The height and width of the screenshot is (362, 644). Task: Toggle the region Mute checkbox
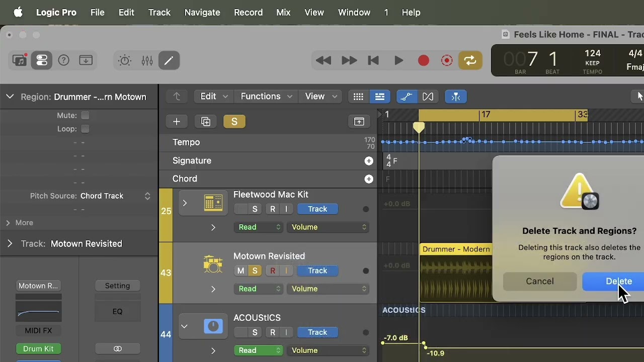click(x=85, y=115)
